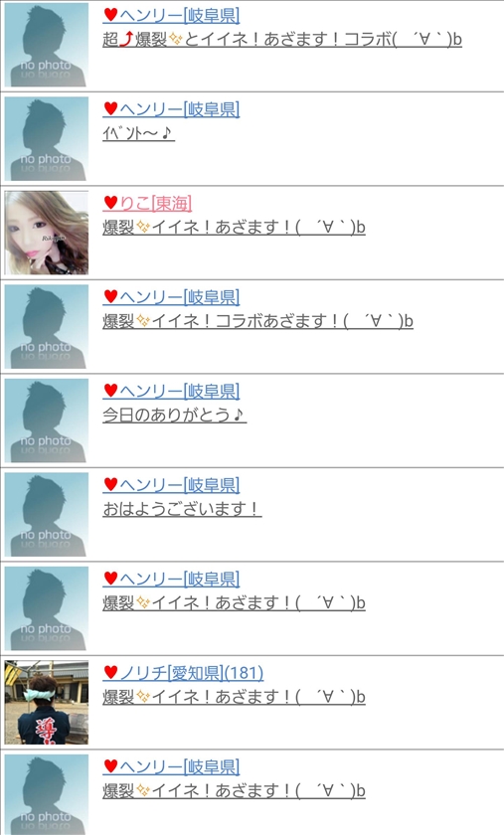Click the red heart icon beside りこ[東海]
504x835 pixels.
click(x=110, y=203)
